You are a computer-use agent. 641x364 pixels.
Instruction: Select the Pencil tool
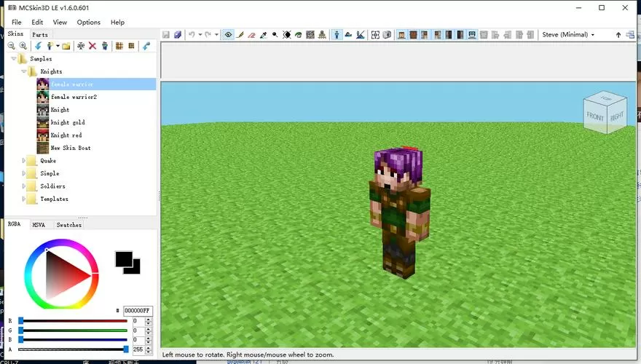tap(240, 35)
